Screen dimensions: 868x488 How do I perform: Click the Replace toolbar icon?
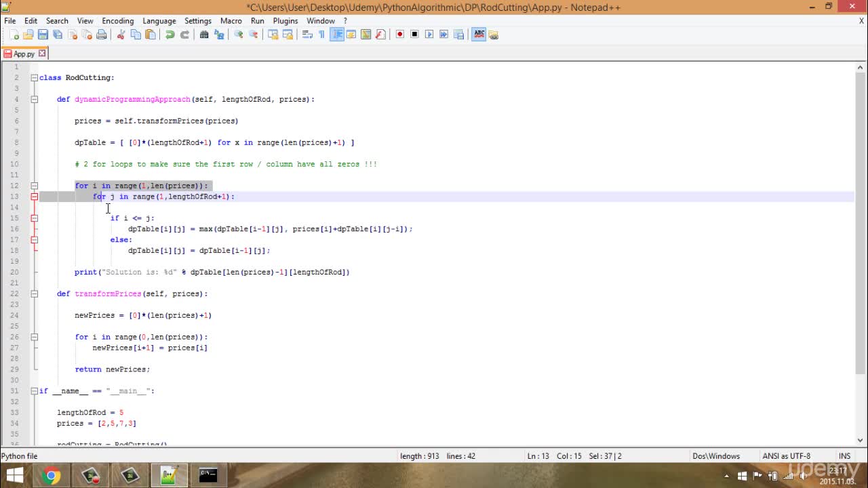219,35
